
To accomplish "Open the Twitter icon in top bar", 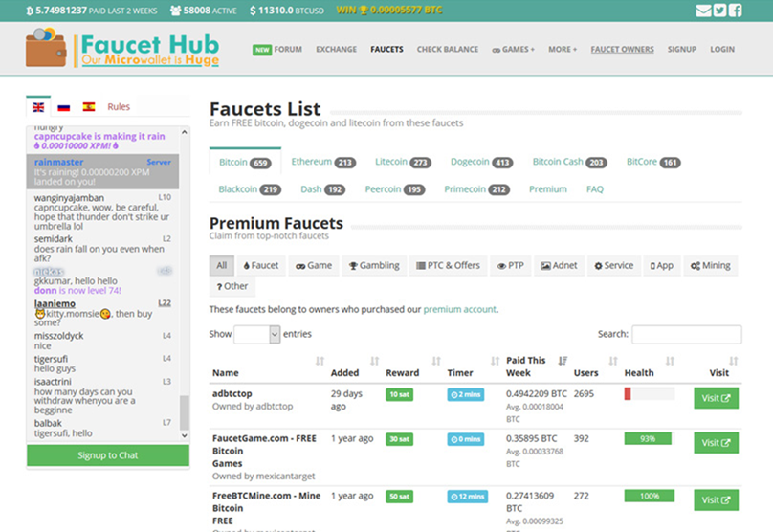I will [x=719, y=11].
